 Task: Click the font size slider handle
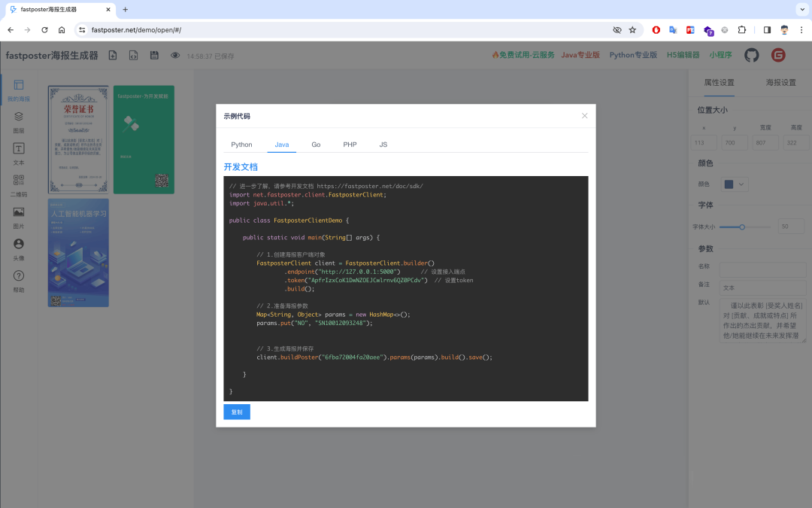tap(742, 227)
